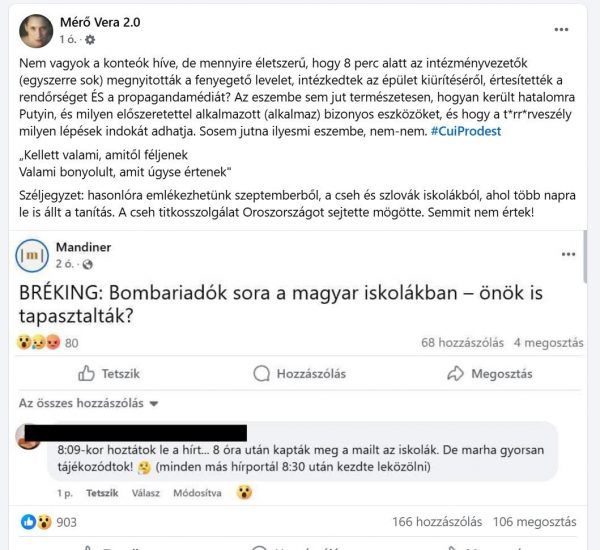Open Mérő Vera 2.0 profile picture
600x550 pixels.
[36, 31]
